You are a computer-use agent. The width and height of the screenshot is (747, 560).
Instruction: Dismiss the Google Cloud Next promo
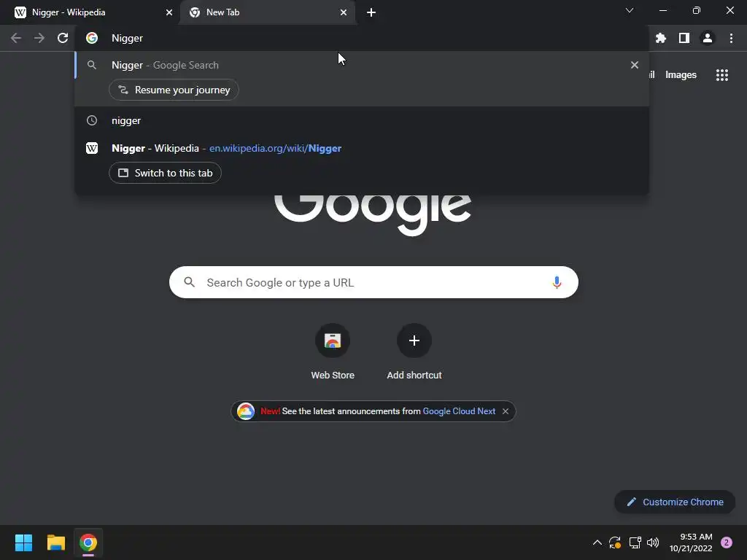click(x=506, y=411)
